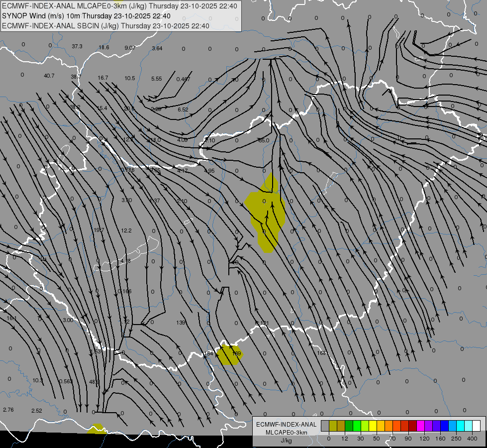Click the 120 tick label on legend

pyautogui.click(x=425, y=439)
